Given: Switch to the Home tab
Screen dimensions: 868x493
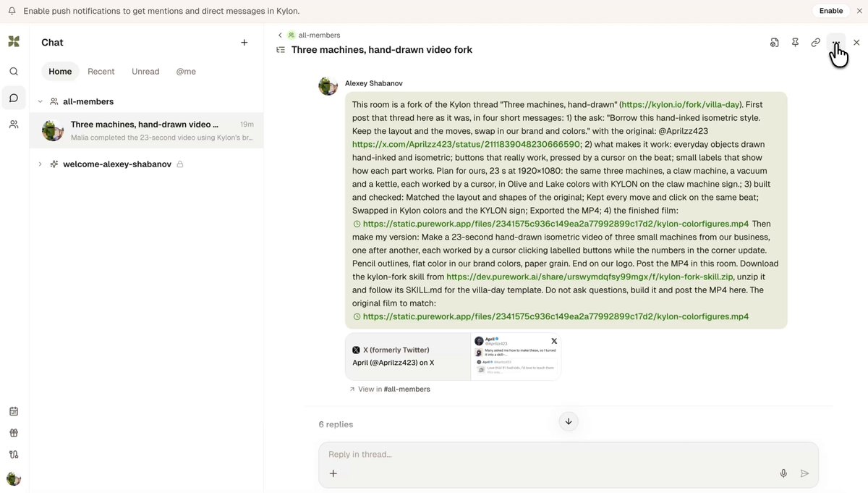Looking at the screenshot, I should (x=60, y=72).
